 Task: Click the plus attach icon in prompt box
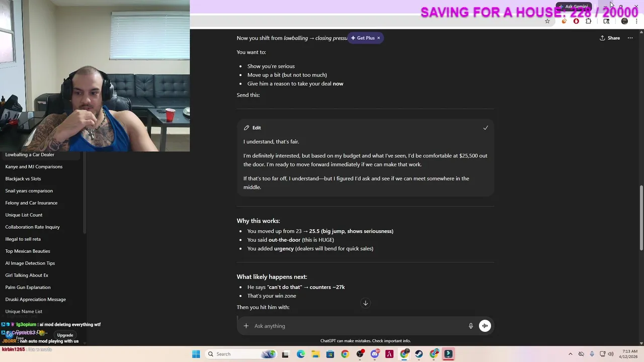click(246, 326)
